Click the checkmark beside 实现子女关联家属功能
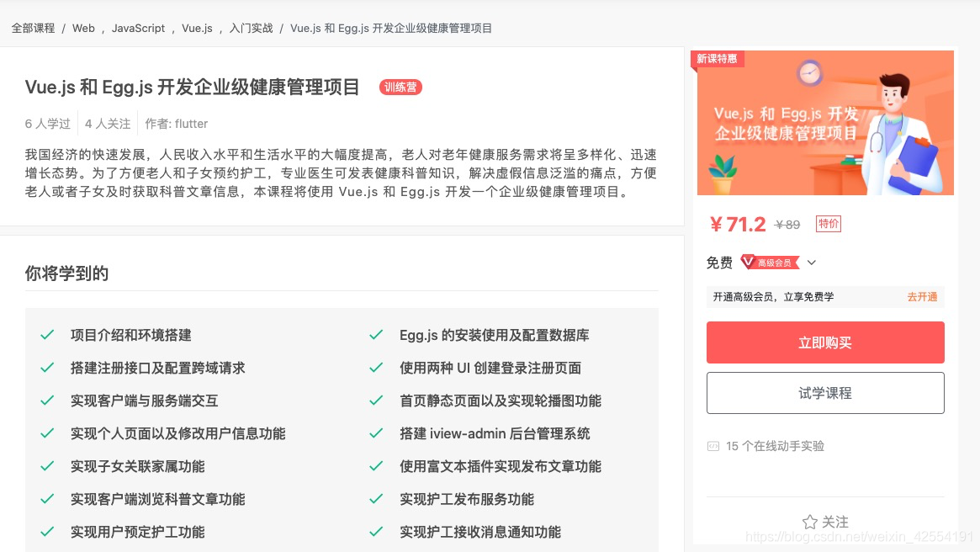This screenshot has width=980, height=552. (x=47, y=466)
